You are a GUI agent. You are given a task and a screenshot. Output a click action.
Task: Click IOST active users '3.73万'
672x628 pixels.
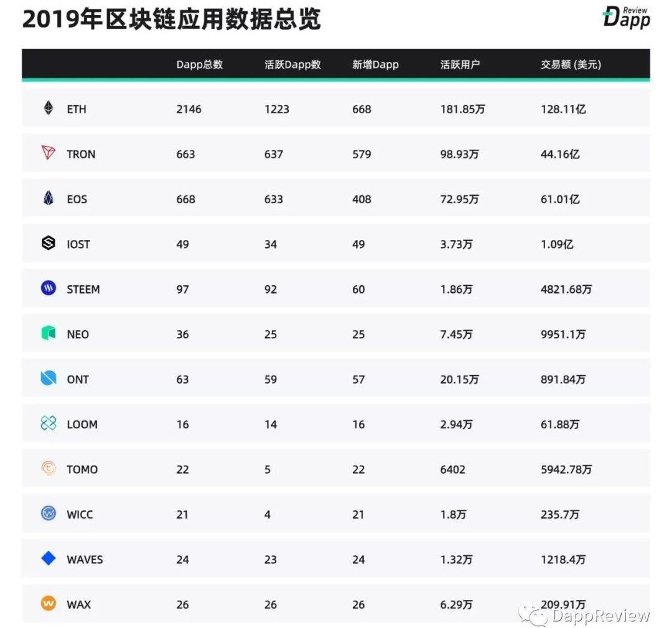457,244
